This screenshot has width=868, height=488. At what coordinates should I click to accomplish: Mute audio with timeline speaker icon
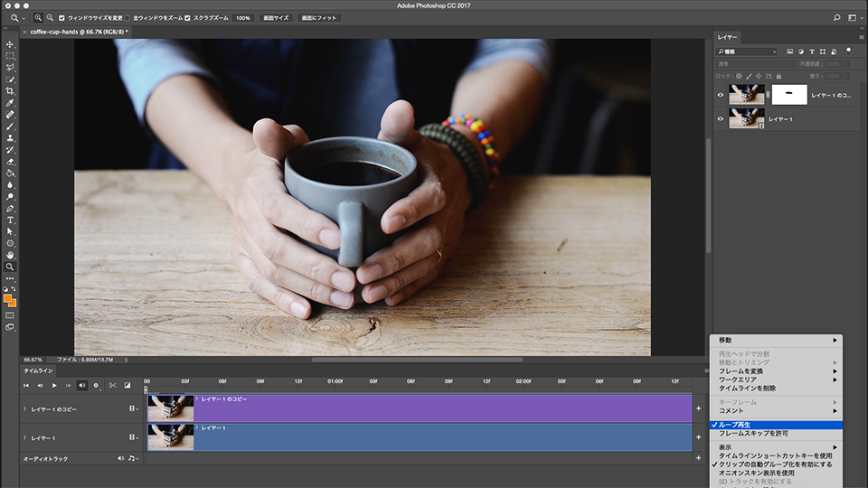point(82,385)
